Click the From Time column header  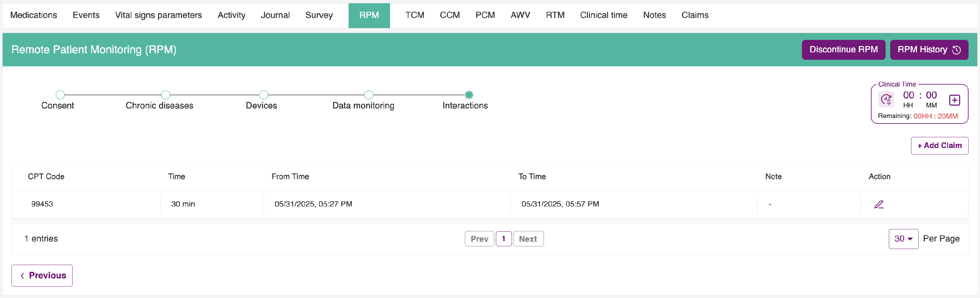pos(290,176)
